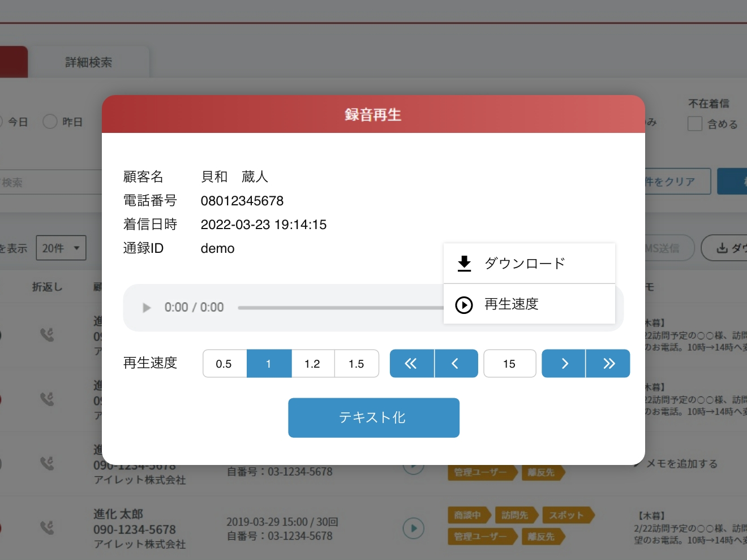This screenshot has width=747, height=560.
Task: Set playback speed to 1.2
Action: click(x=312, y=364)
